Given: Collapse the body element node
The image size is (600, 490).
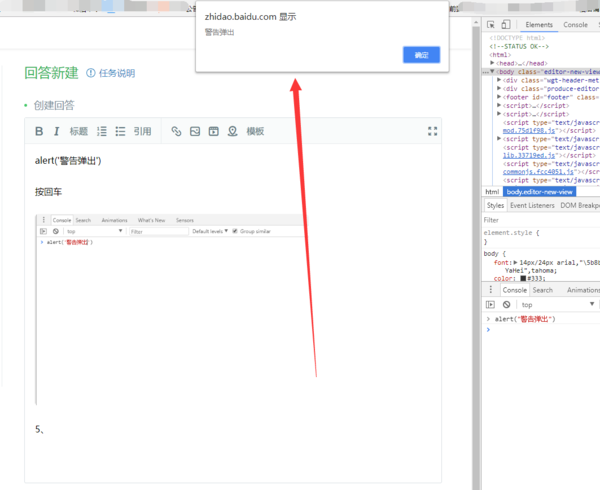Looking at the screenshot, I should point(492,72).
